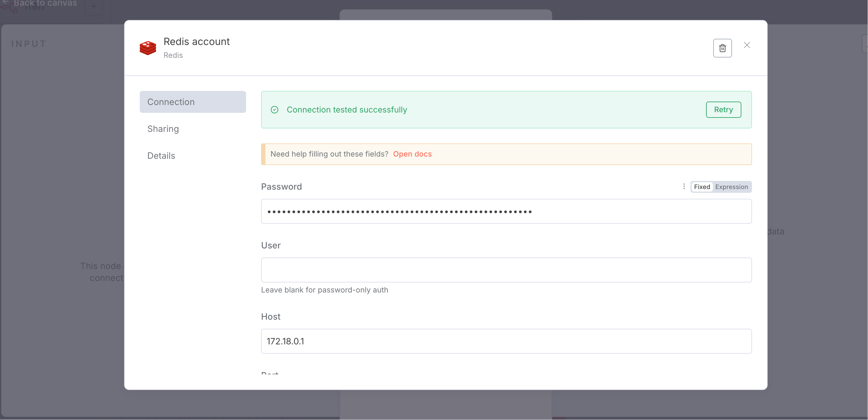Close the Redis account dialog

click(747, 45)
